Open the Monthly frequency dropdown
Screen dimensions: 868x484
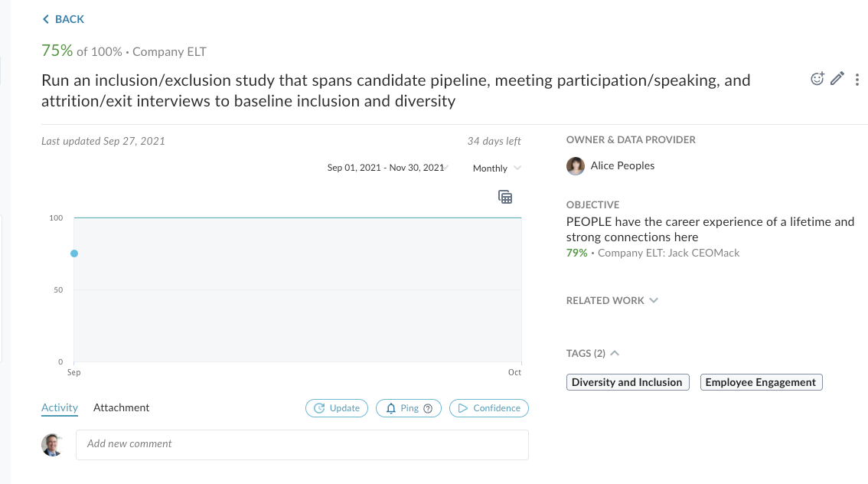[497, 168]
